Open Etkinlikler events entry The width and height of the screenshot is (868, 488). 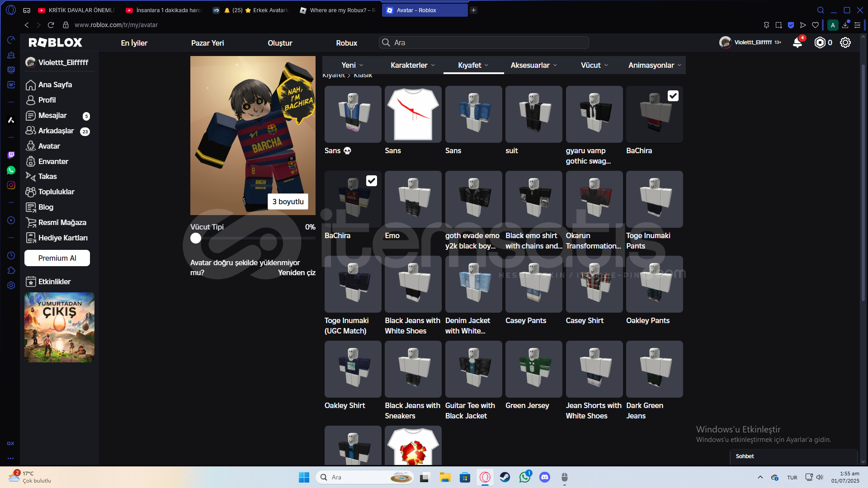(x=55, y=282)
